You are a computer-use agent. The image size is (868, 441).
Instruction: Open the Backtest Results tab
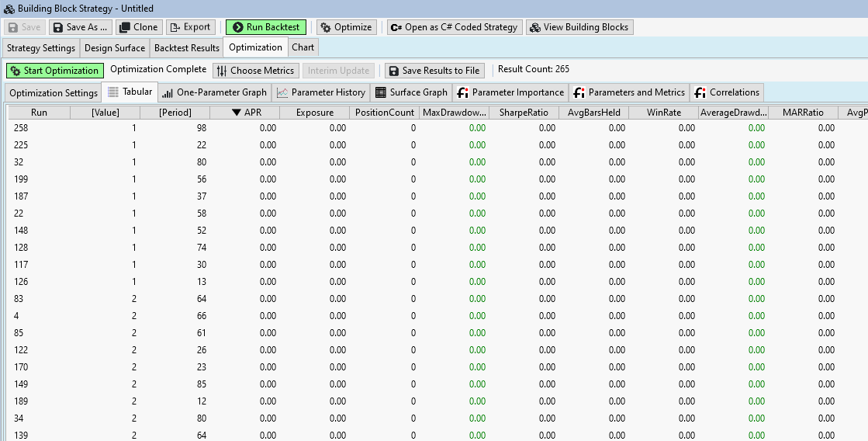click(186, 48)
